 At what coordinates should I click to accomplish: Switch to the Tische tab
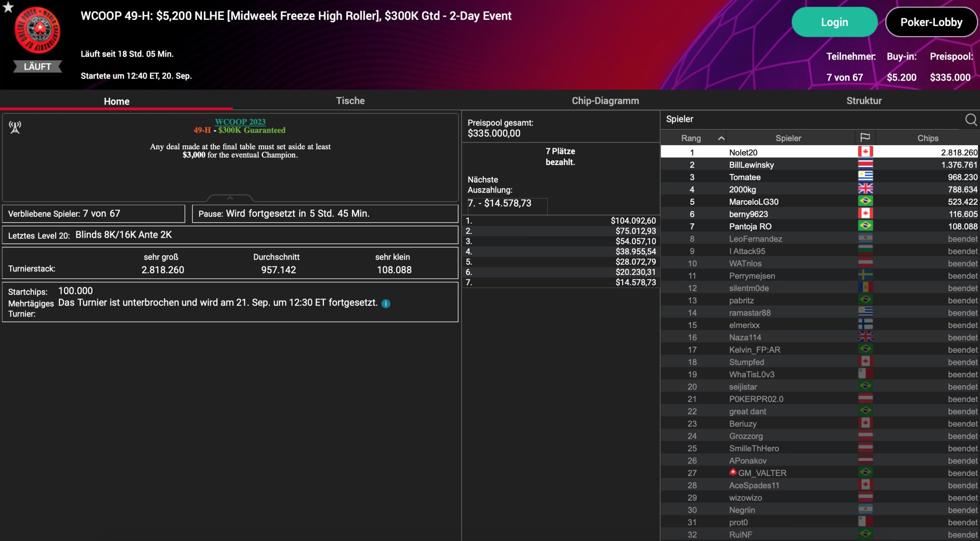tap(350, 101)
